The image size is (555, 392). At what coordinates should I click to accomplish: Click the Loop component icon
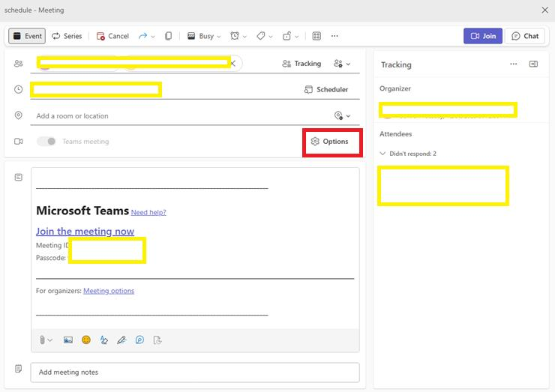click(x=139, y=340)
